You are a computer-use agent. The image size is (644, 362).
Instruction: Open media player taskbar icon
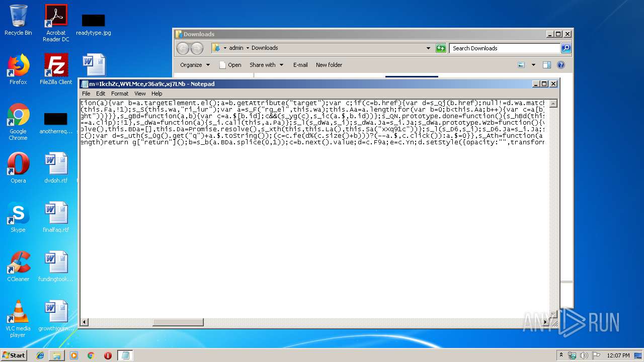click(x=74, y=355)
